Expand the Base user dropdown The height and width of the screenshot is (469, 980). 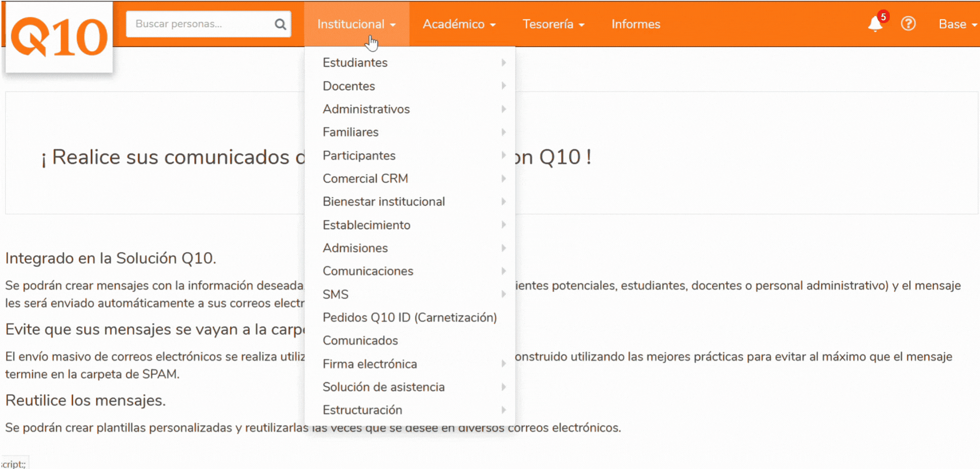(957, 24)
